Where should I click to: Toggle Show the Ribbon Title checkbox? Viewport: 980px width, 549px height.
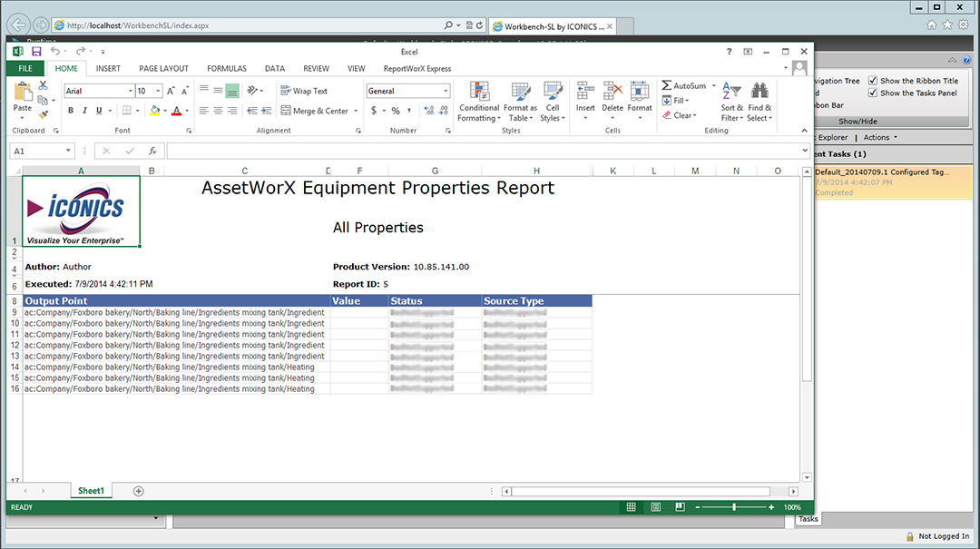click(x=873, y=81)
